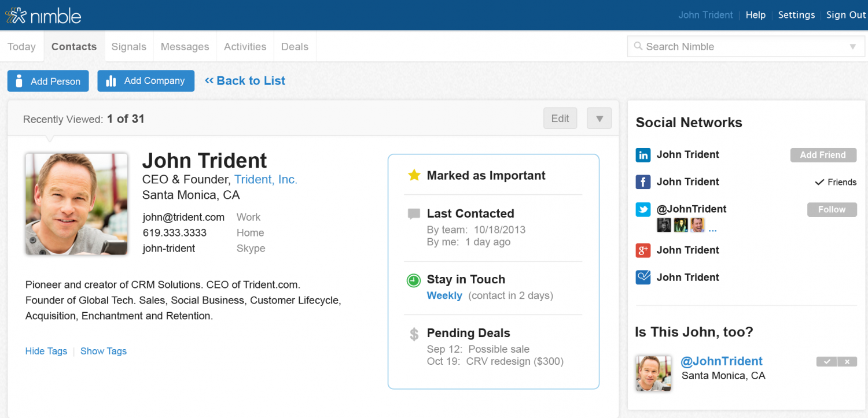This screenshot has width=868, height=418.
Task: Confirm the @JohnTrident match with checkmark
Action: coord(826,362)
